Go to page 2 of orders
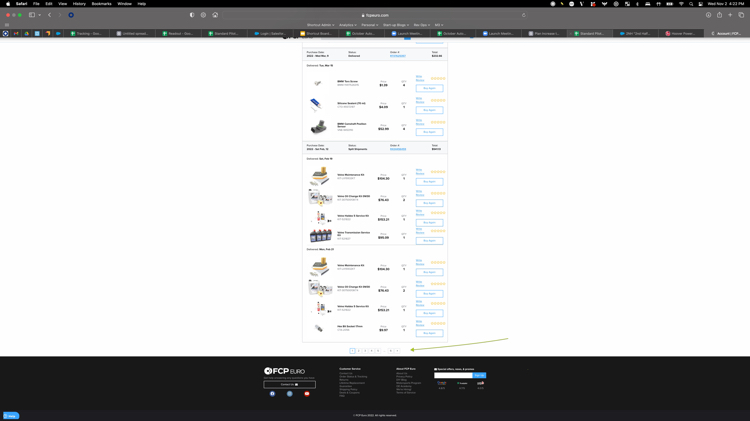The height and width of the screenshot is (421, 750). (359, 351)
